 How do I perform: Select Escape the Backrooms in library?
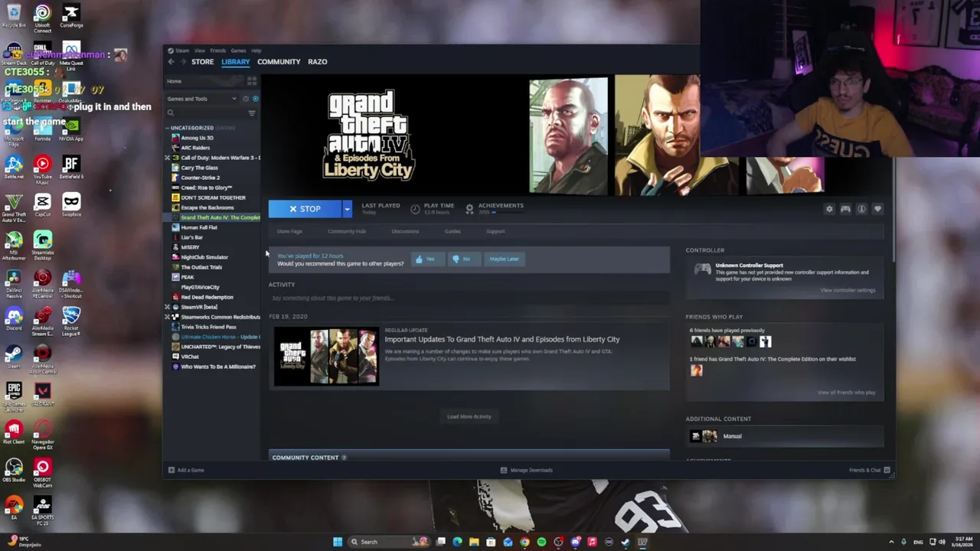(x=207, y=207)
